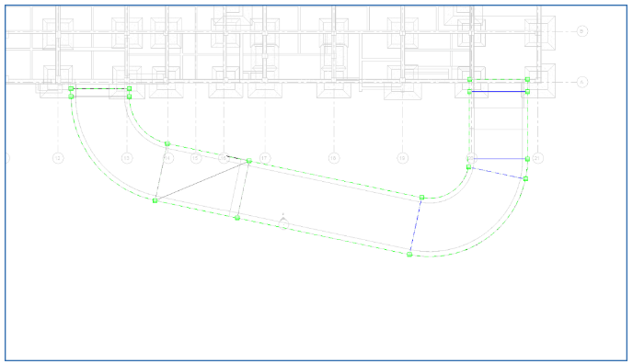Screen dimensions: 633x364
Task: Select grid bubble 12
Action: pyautogui.click(x=58, y=158)
